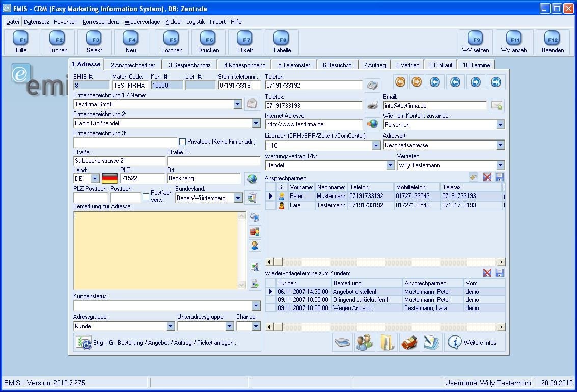Expand the Kundenstatus dropdown
Screen dimensions: 577x392
pos(256,306)
